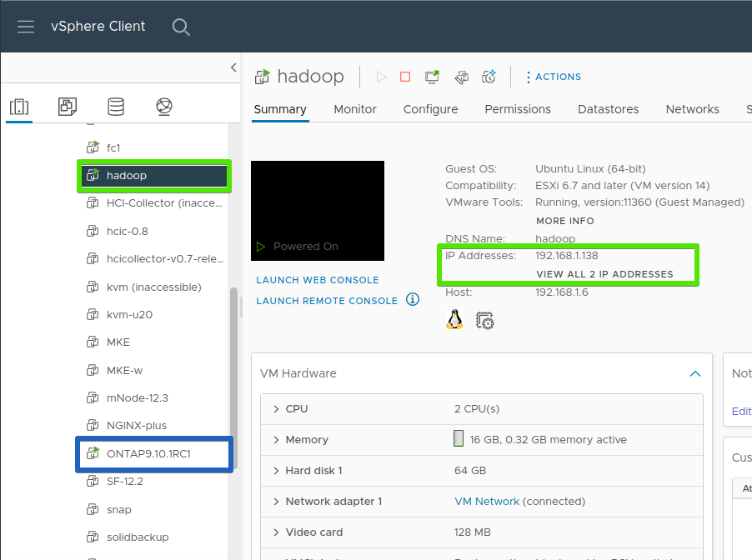This screenshot has height=560, width=752.
Task: Open the VM Network link
Action: [487, 502]
